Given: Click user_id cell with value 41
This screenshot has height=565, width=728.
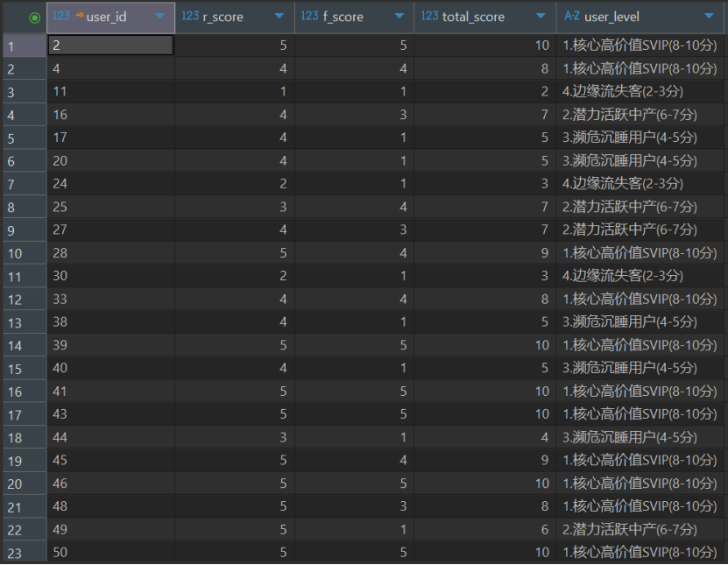Looking at the screenshot, I should click(110, 392).
